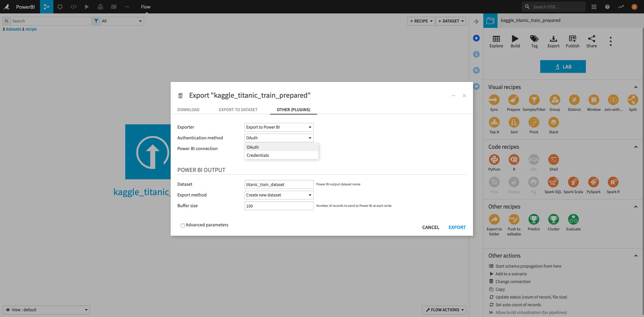The height and width of the screenshot is (317, 644).
Task: Click the Publish icon in right panel
Action: (x=572, y=39)
